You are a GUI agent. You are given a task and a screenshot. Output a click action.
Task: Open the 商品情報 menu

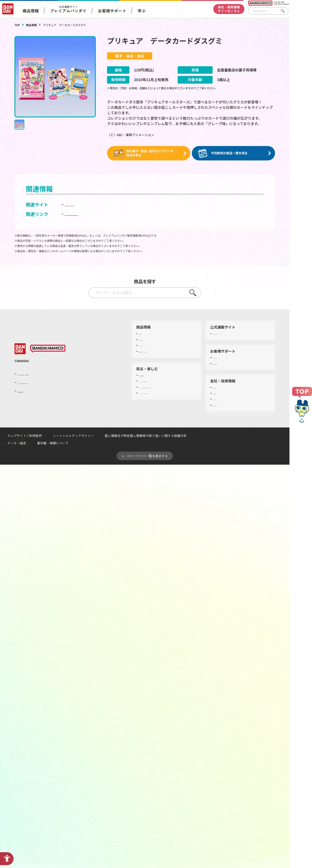31,11
